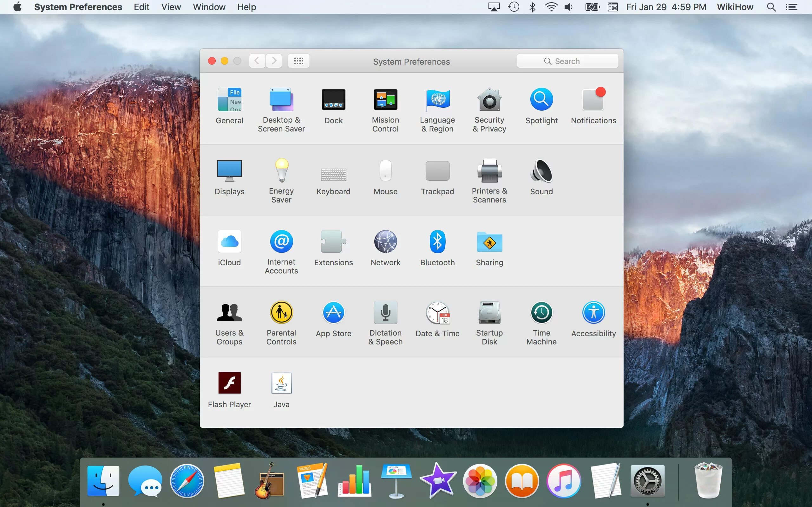Open the Time Machine pane

pyautogui.click(x=541, y=313)
